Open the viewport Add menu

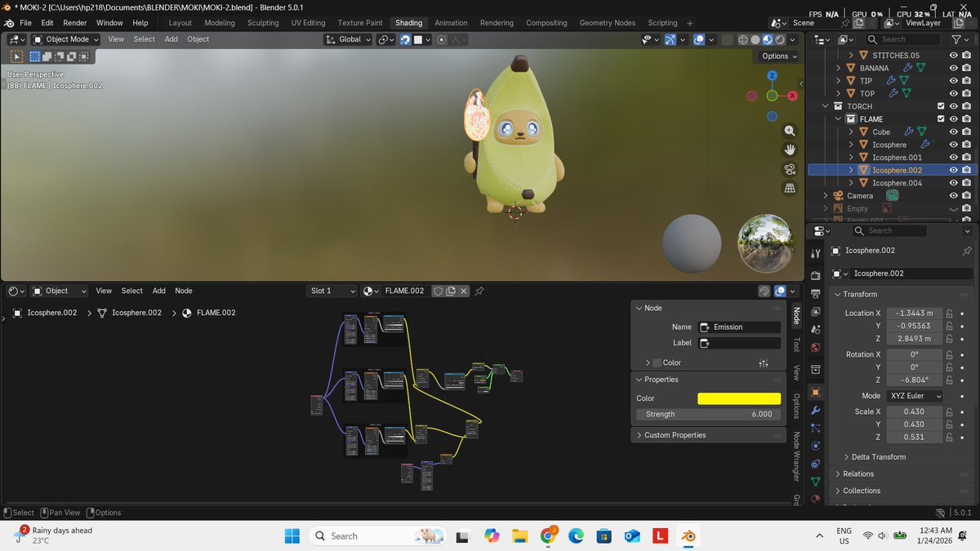171,39
